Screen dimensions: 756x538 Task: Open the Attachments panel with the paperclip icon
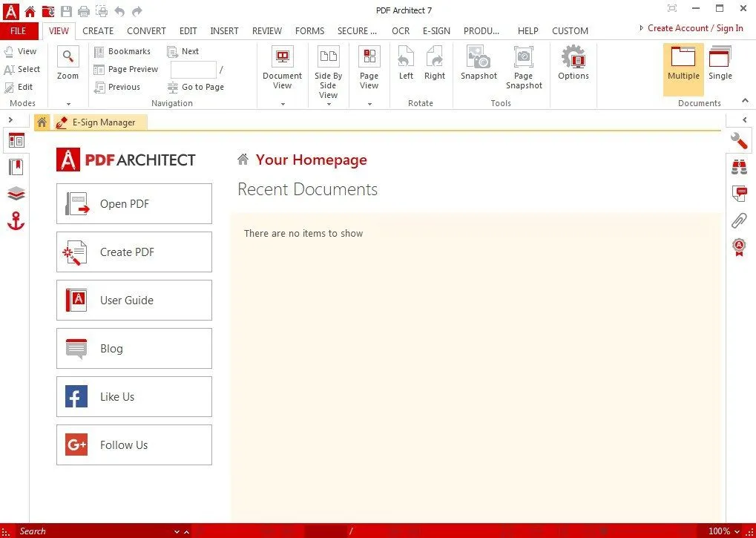(738, 220)
